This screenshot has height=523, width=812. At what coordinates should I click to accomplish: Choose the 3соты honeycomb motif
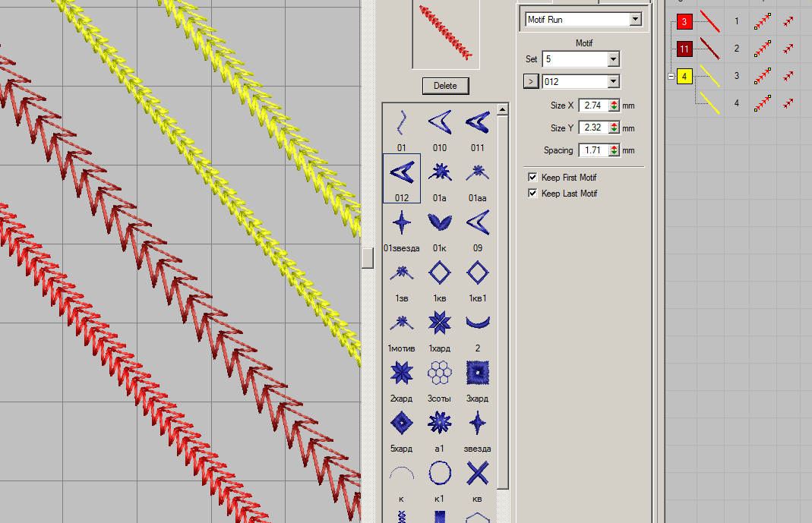(439, 373)
